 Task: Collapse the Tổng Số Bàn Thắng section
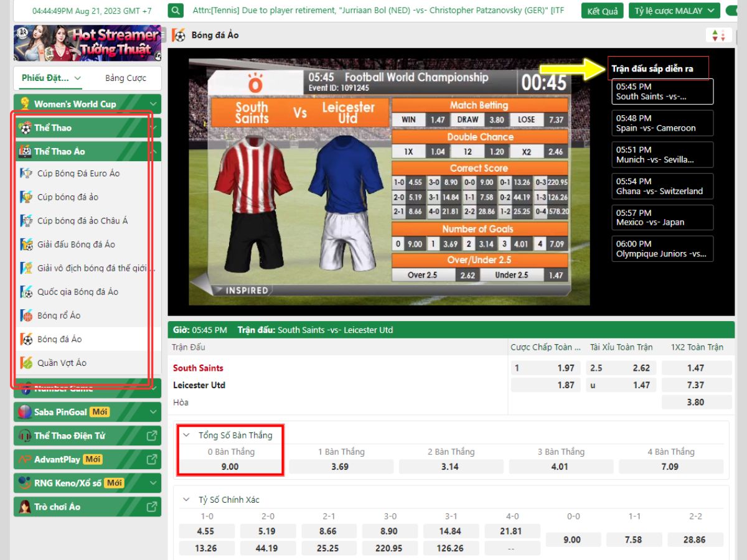[186, 436]
